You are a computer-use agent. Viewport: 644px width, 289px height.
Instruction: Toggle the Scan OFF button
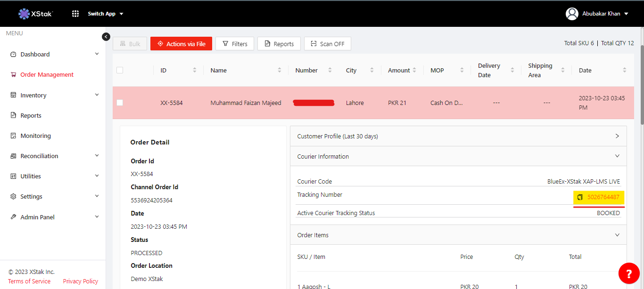click(327, 44)
